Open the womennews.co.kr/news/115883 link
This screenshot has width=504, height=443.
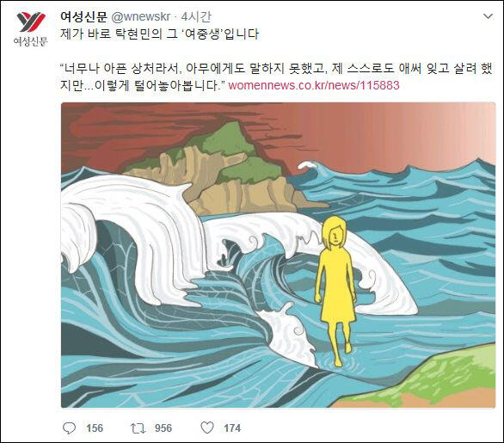pyautogui.click(x=314, y=85)
